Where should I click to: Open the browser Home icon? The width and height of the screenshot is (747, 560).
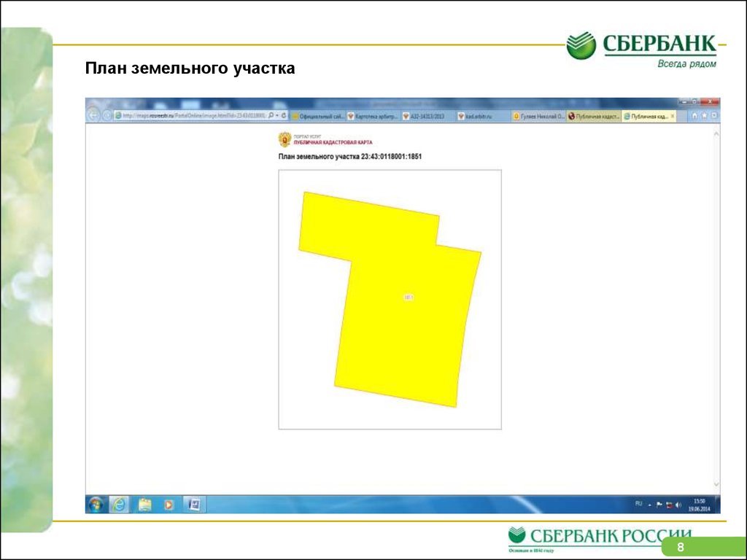point(694,116)
